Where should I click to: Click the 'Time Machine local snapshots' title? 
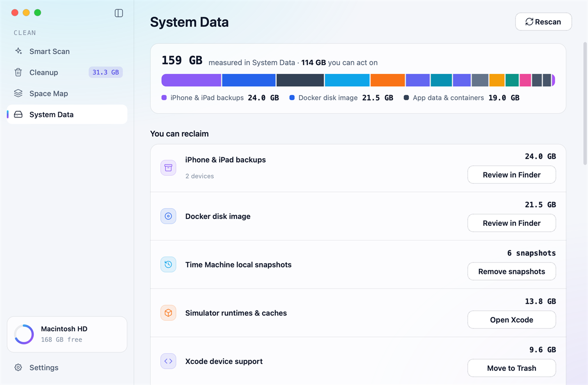pos(238,265)
